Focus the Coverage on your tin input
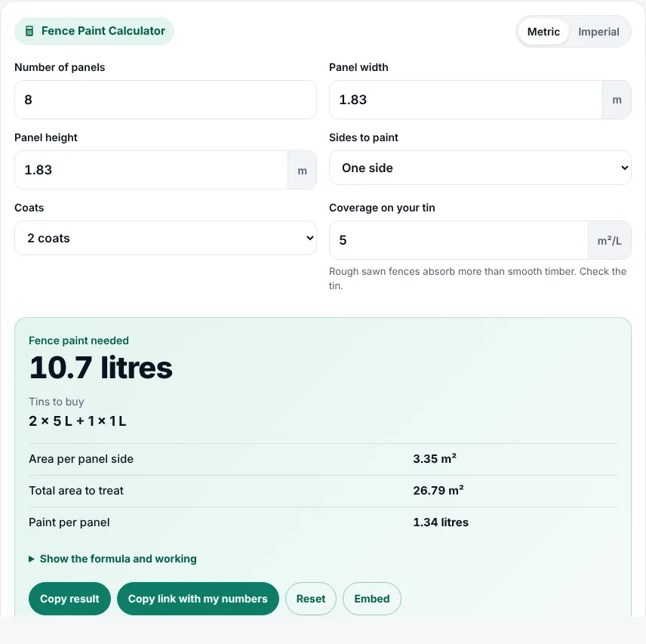The width and height of the screenshot is (646, 644). 459,240
